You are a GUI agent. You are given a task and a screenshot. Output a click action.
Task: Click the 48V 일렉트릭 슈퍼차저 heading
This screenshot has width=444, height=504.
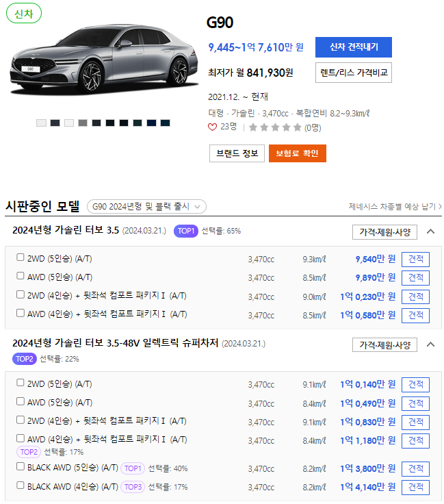[x=115, y=343]
